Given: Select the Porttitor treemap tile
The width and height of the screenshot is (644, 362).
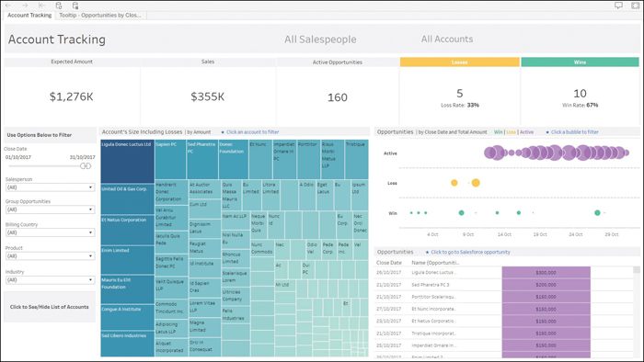Looking at the screenshot, I should (308, 160).
